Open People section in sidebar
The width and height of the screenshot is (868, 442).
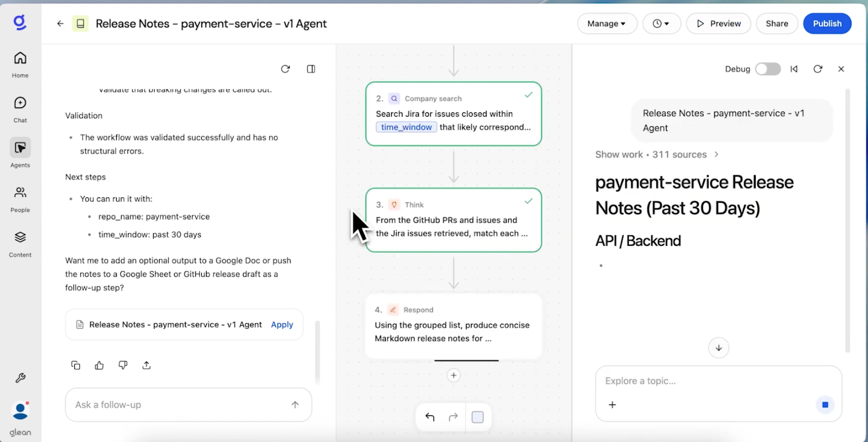tap(20, 199)
